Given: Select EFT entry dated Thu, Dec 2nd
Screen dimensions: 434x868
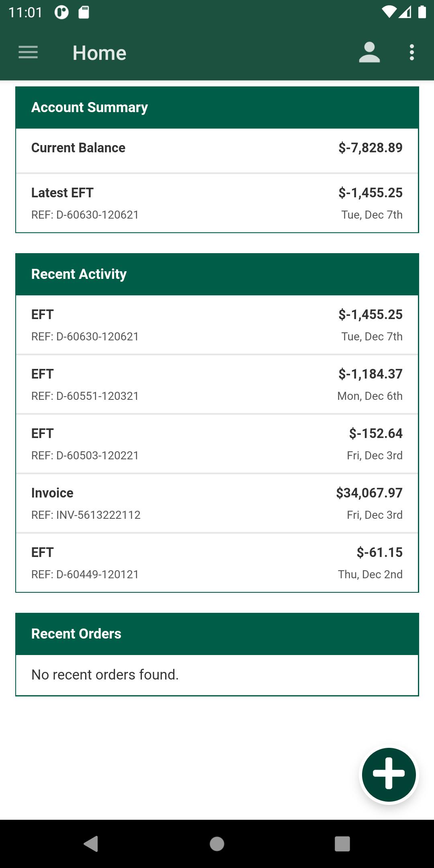Looking at the screenshot, I should click(217, 563).
